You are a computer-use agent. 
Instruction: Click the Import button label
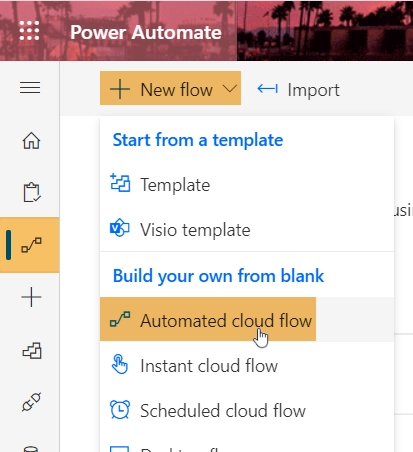coord(313,91)
